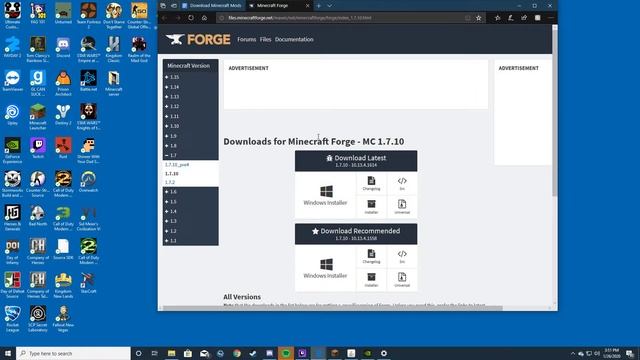Image resolution: width=640 pixels, height=360 pixels.
Task: Click the Universal icon under Download Recommended
Action: [x=402, y=280]
